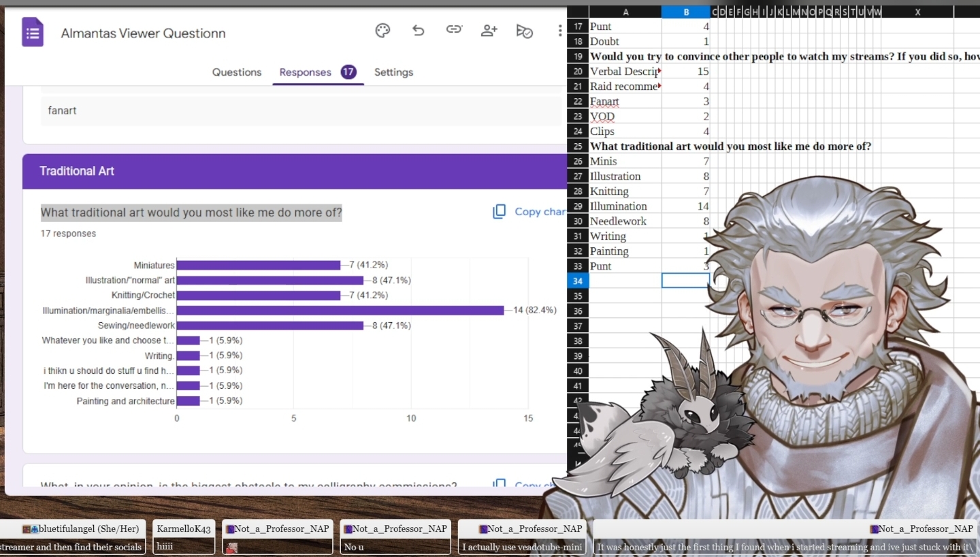The image size is (980, 557).
Task: Select column B header in the spreadsheet
Action: [686, 12]
